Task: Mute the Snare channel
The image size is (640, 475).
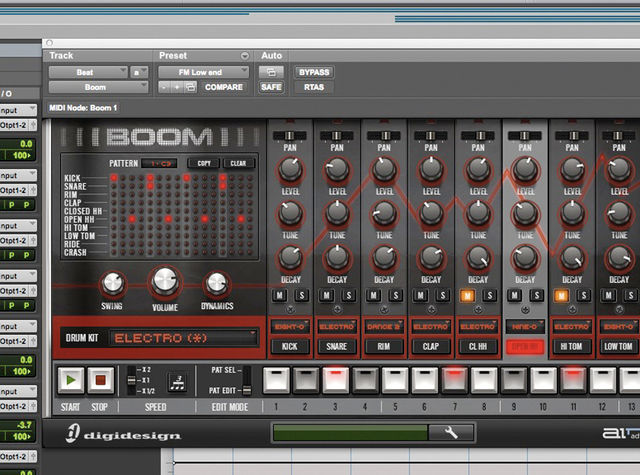Action: coord(327,295)
